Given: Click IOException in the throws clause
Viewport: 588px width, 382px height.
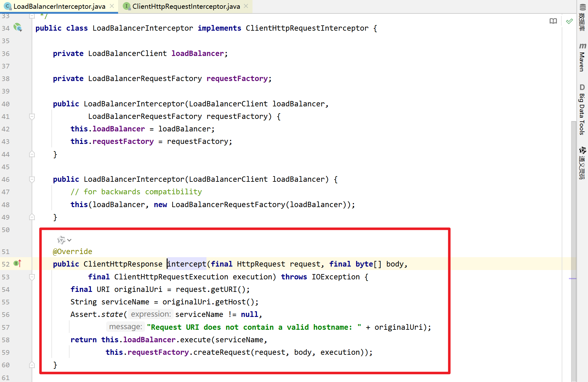Looking at the screenshot, I should (336, 277).
